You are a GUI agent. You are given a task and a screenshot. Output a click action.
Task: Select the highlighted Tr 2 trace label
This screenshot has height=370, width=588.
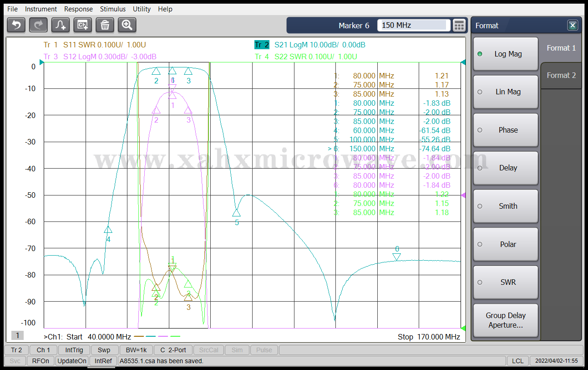(x=262, y=45)
